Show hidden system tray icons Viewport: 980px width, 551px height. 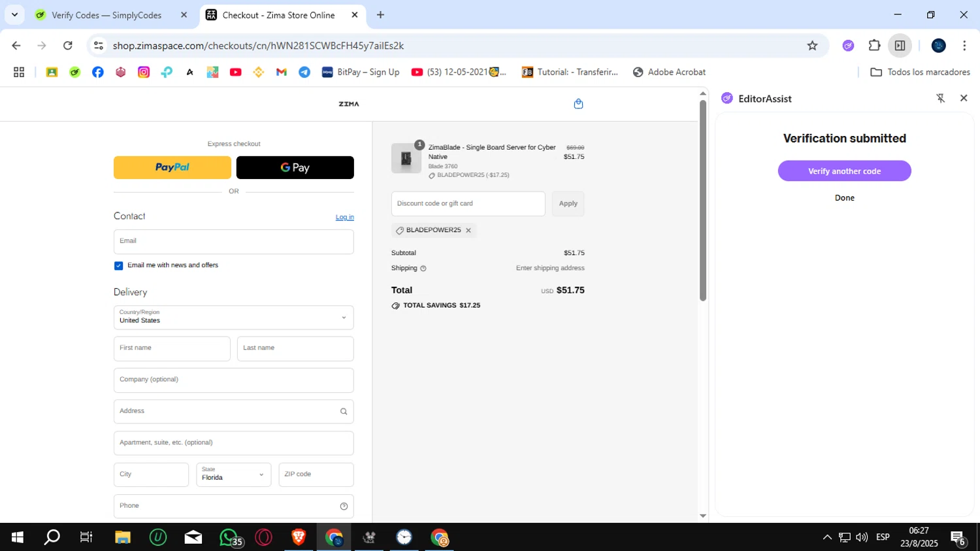click(x=827, y=537)
